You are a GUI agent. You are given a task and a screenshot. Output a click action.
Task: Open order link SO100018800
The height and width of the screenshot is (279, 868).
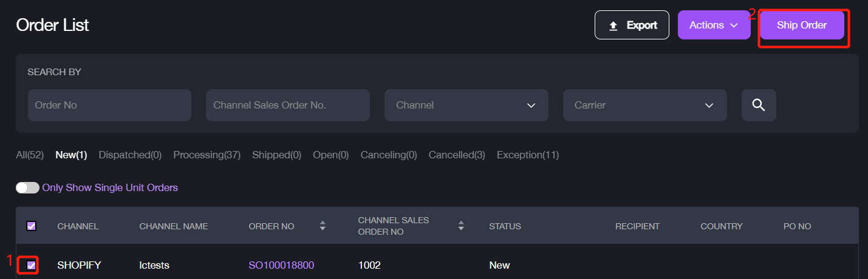[281, 265]
